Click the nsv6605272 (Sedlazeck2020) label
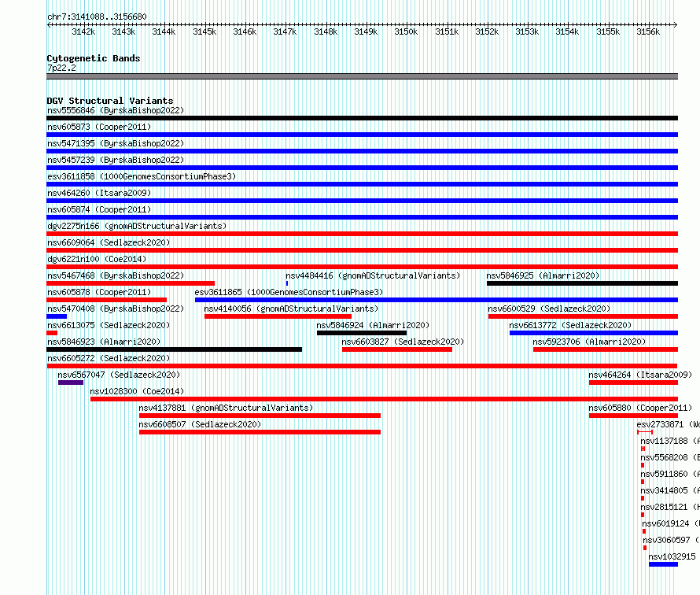700x595 pixels. (x=109, y=358)
